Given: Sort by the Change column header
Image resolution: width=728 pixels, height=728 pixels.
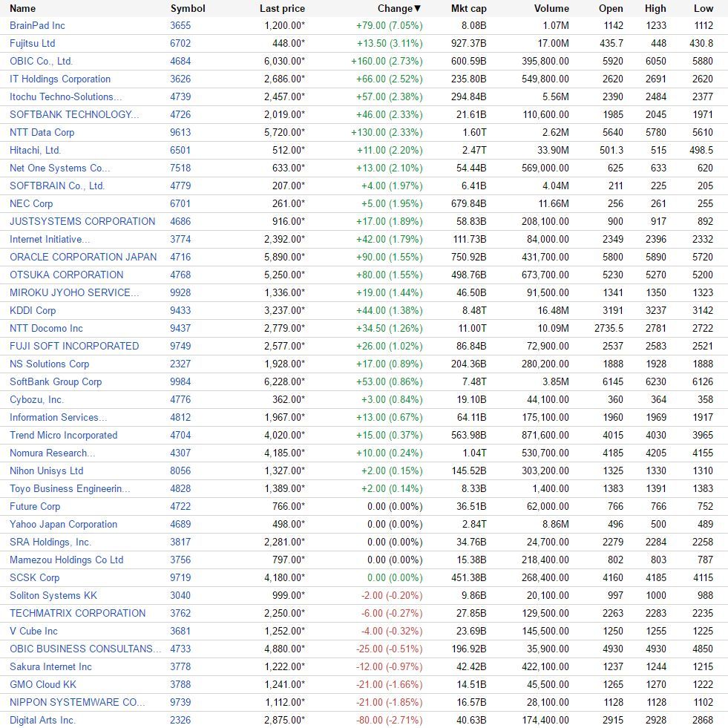Looking at the screenshot, I should coord(399,8).
